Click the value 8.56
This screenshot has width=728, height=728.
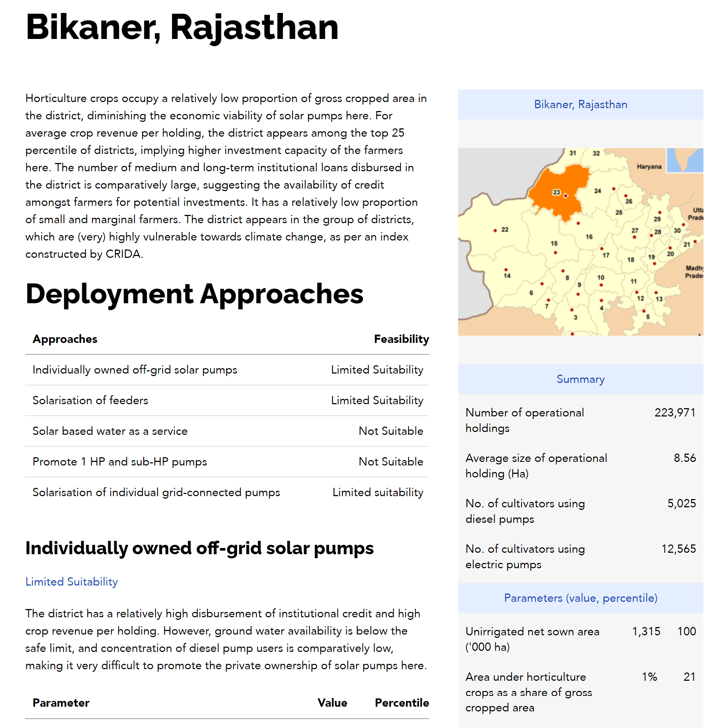pyautogui.click(x=685, y=458)
